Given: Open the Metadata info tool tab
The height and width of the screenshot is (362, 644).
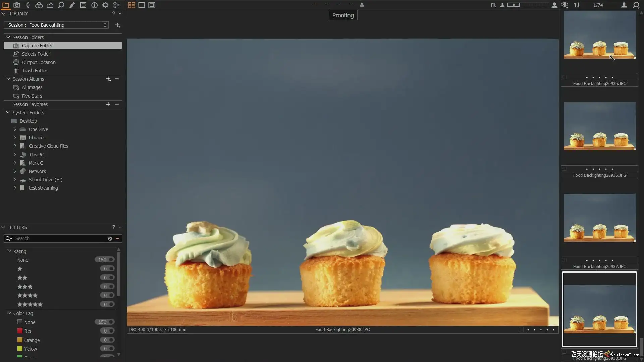Looking at the screenshot, I should 94,5.
